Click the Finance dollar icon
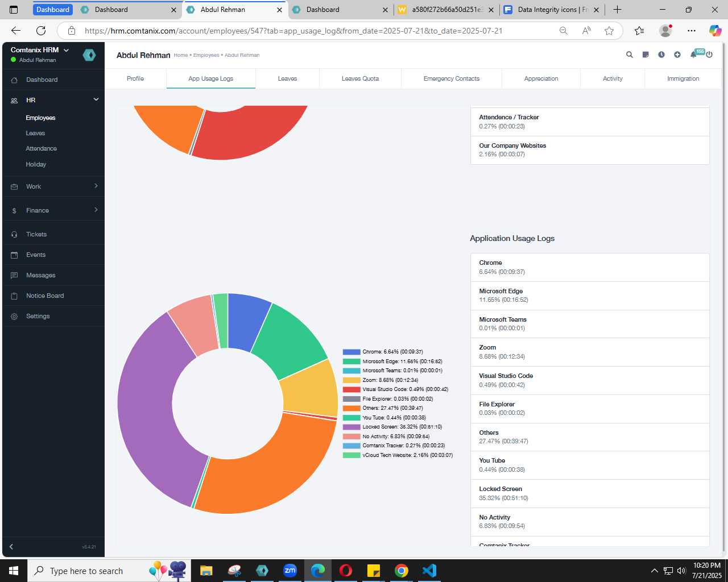 [14, 211]
